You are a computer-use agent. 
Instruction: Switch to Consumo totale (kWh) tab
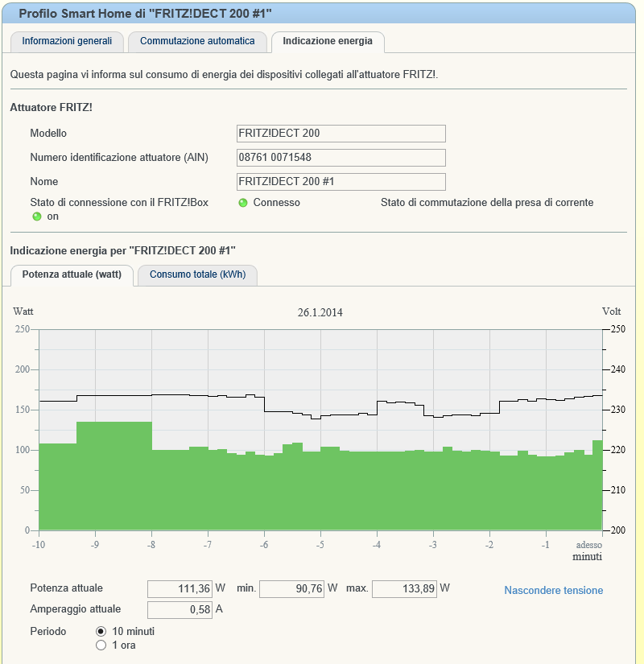pos(197,274)
